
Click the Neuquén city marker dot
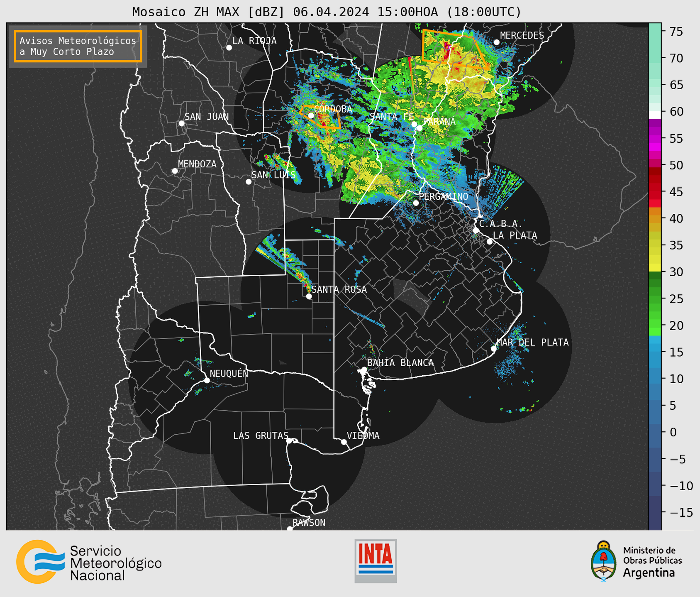[x=207, y=380]
